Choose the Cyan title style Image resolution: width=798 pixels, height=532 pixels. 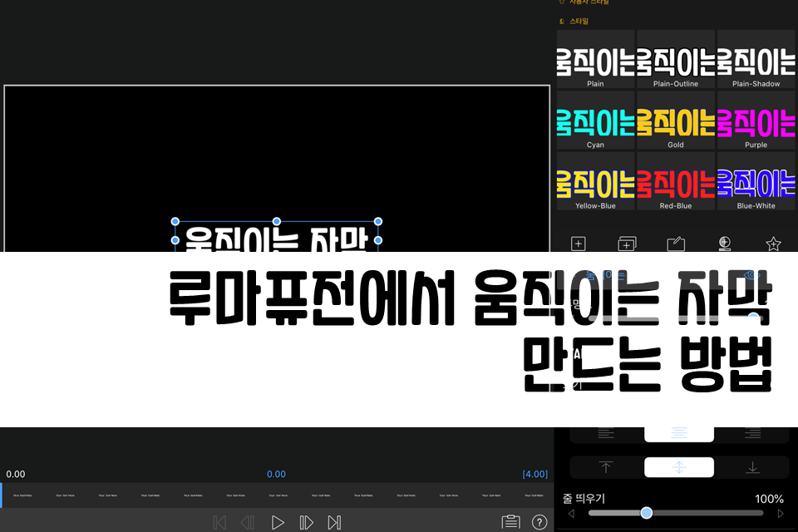point(595,121)
